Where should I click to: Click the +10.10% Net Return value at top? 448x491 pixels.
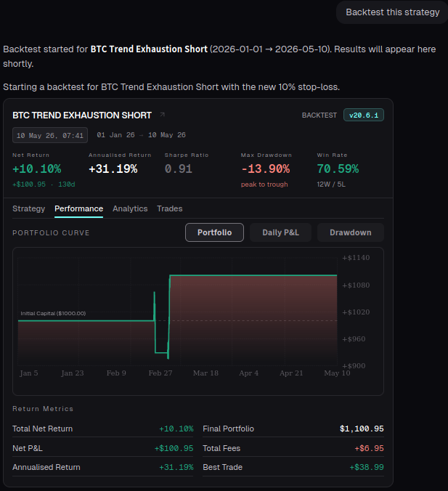(36, 169)
